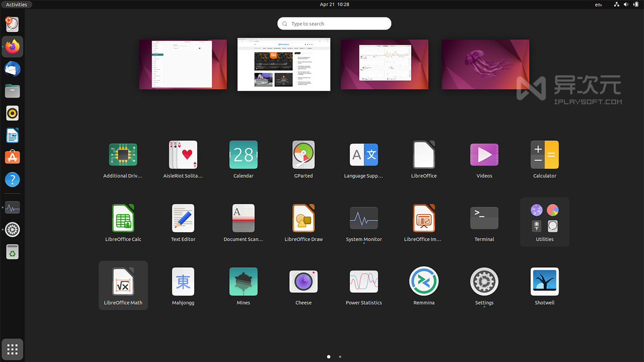Launch the Mines game
This screenshot has width=644, height=362.
point(243,281)
